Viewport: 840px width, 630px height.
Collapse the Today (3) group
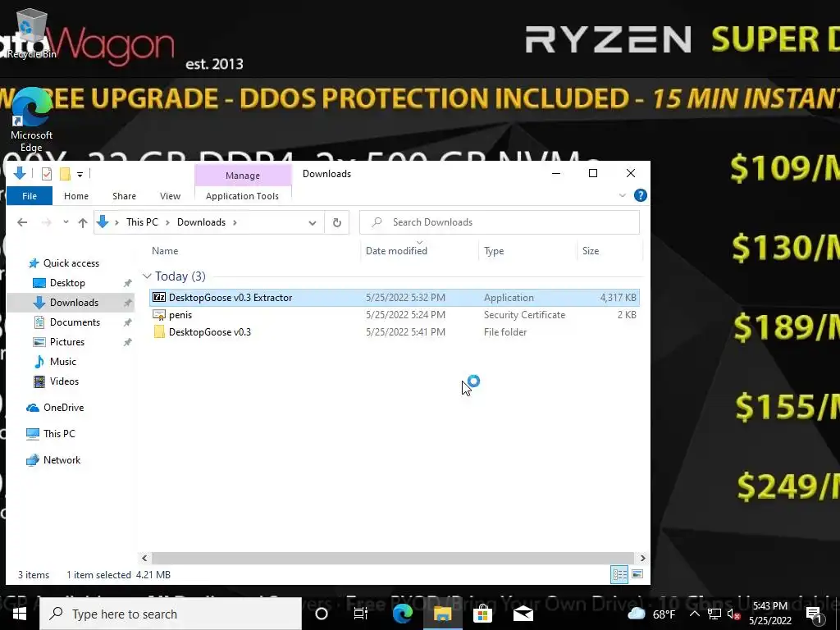(147, 276)
